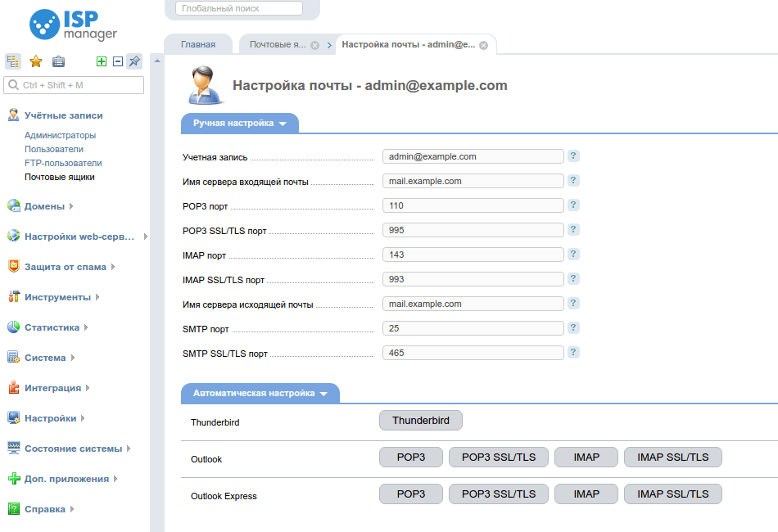Click the Защита от спама shield icon
778x532 pixels.
(13, 266)
